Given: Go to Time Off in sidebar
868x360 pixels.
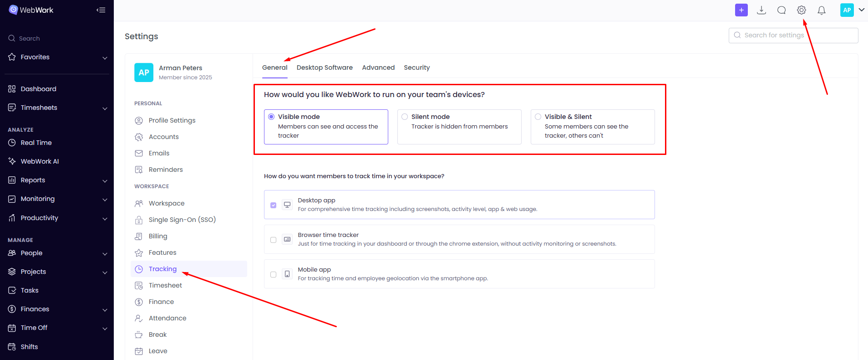Looking at the screenshot, I should point(34,328).
